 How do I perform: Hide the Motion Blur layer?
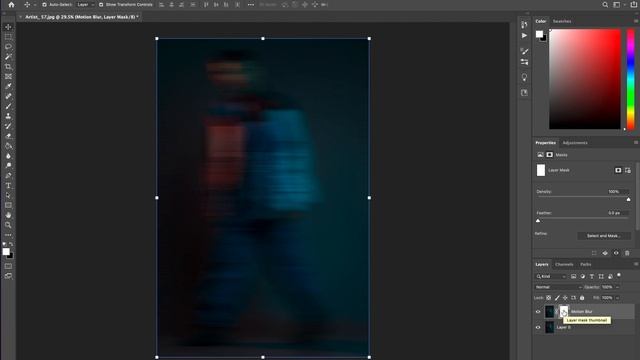[x=538, y=312]
